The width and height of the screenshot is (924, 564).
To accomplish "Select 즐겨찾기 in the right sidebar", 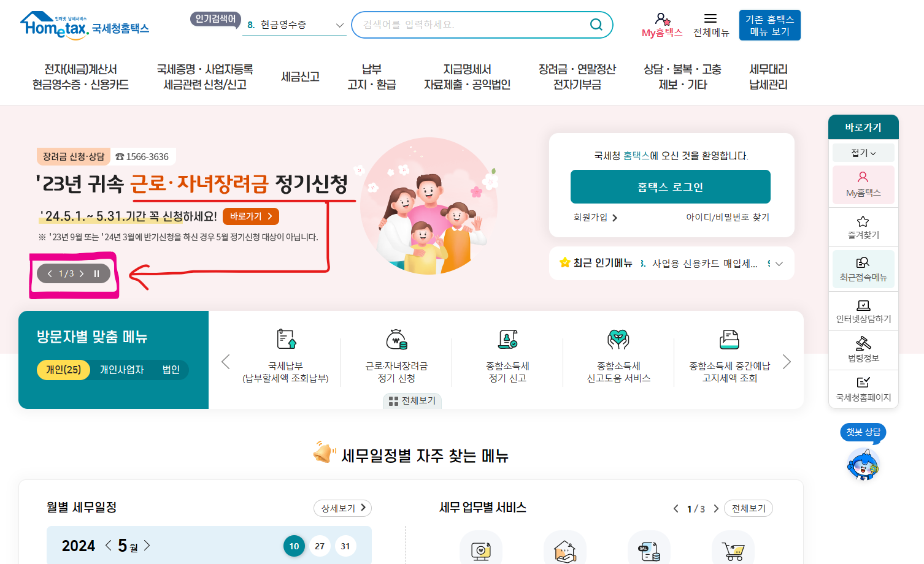I will point(863,227).
